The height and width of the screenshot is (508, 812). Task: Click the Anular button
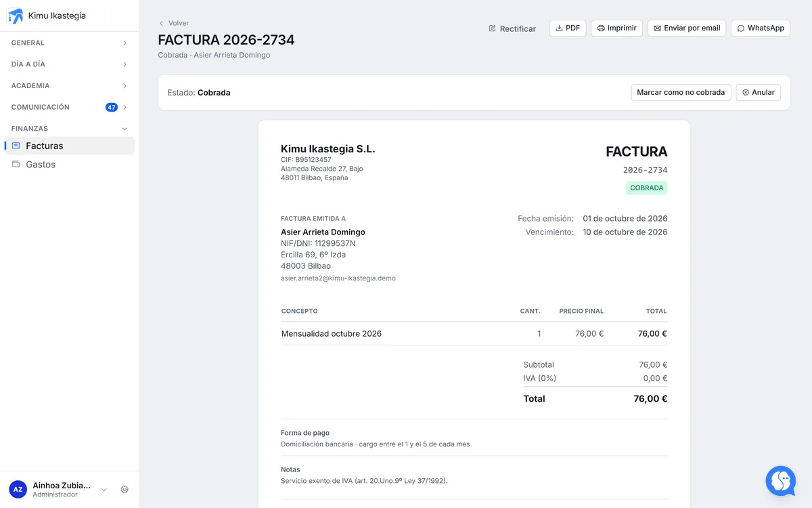(759, 92)
